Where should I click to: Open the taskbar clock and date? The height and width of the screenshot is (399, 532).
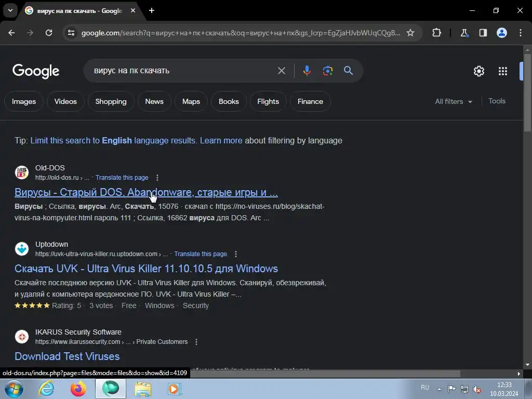coord(504,389)
